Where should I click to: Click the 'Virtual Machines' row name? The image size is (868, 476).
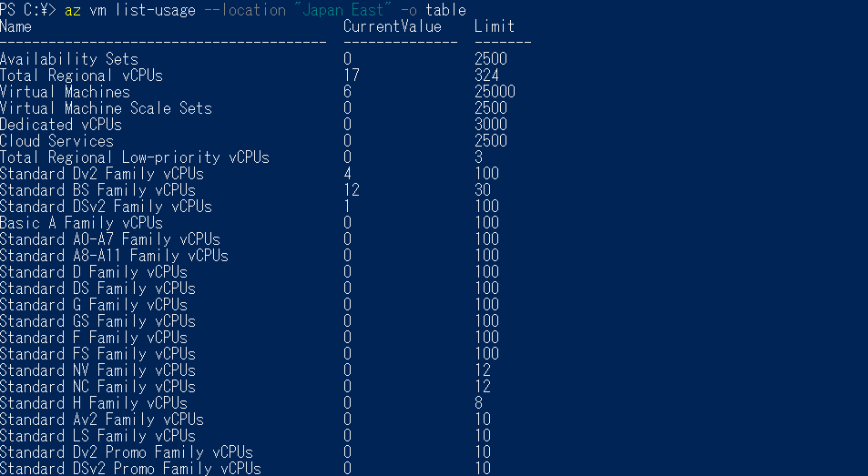coord(66,92)
